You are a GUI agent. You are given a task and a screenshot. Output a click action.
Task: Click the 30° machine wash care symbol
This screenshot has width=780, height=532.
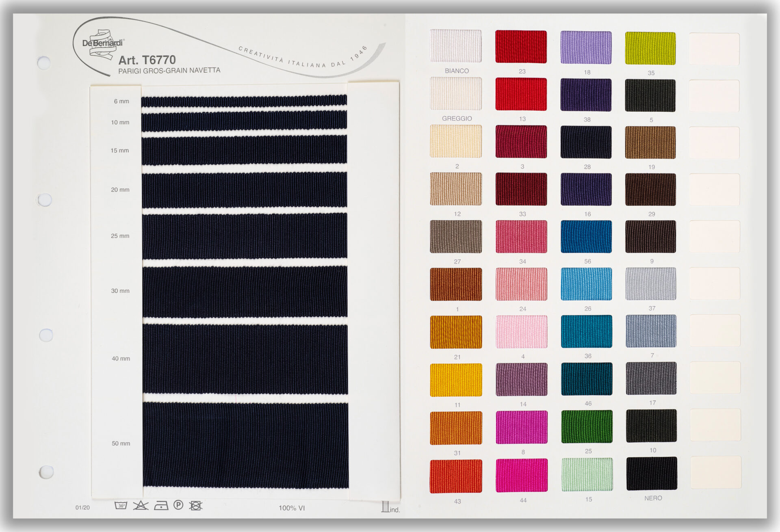[x=121, y=506]
